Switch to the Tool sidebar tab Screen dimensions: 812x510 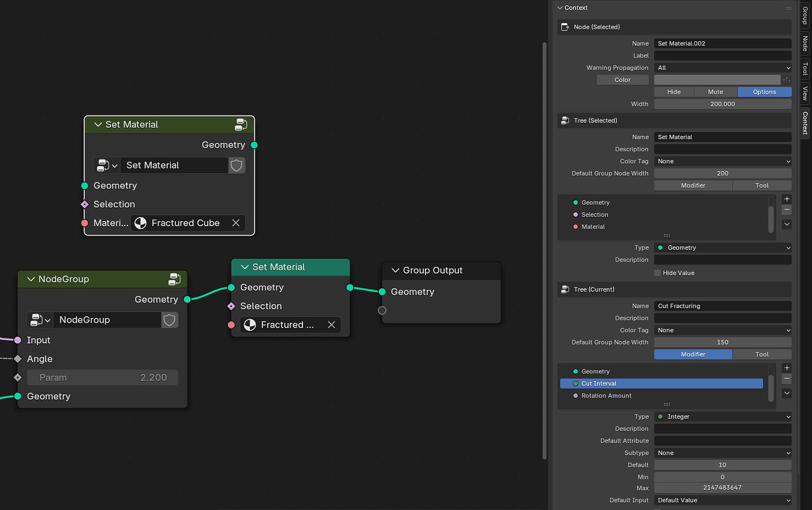point(804,68)
